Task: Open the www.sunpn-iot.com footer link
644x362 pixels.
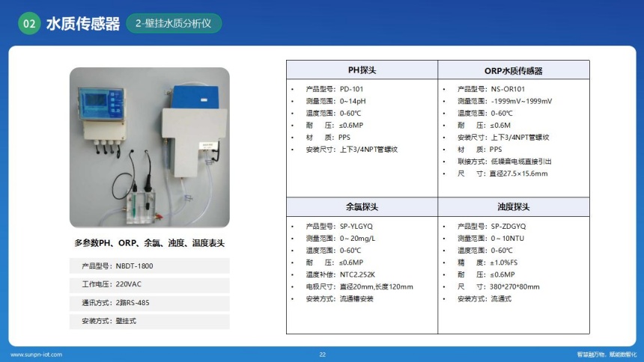Action: (36, 355)
